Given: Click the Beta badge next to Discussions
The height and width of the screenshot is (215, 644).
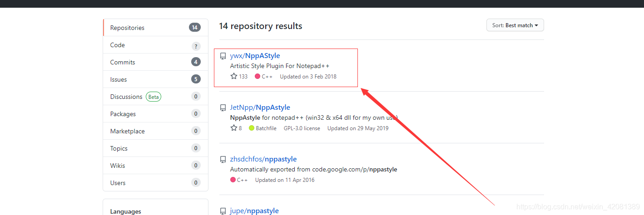Looking at the screenshot, I should (x=154, y=97).
